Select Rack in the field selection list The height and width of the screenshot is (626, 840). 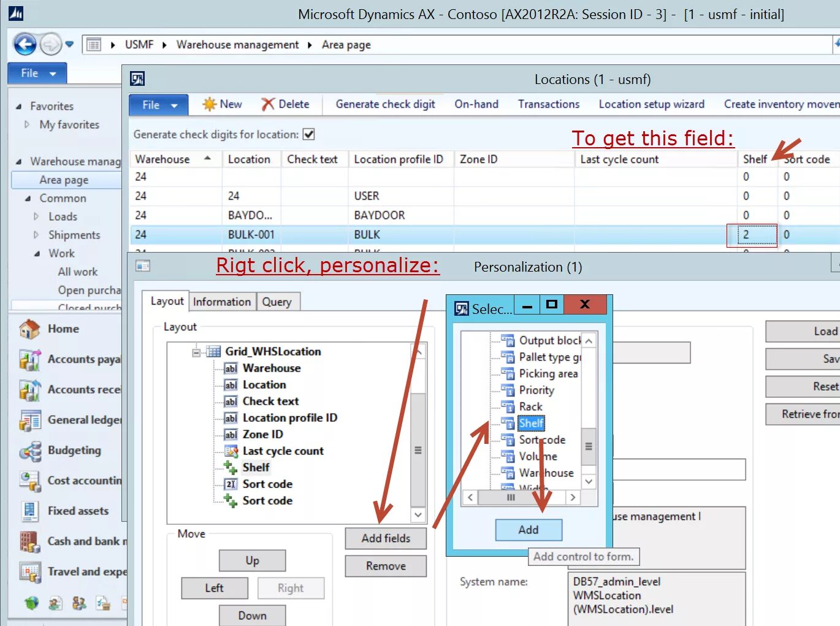pyautogui.click(x=530, y=407)
